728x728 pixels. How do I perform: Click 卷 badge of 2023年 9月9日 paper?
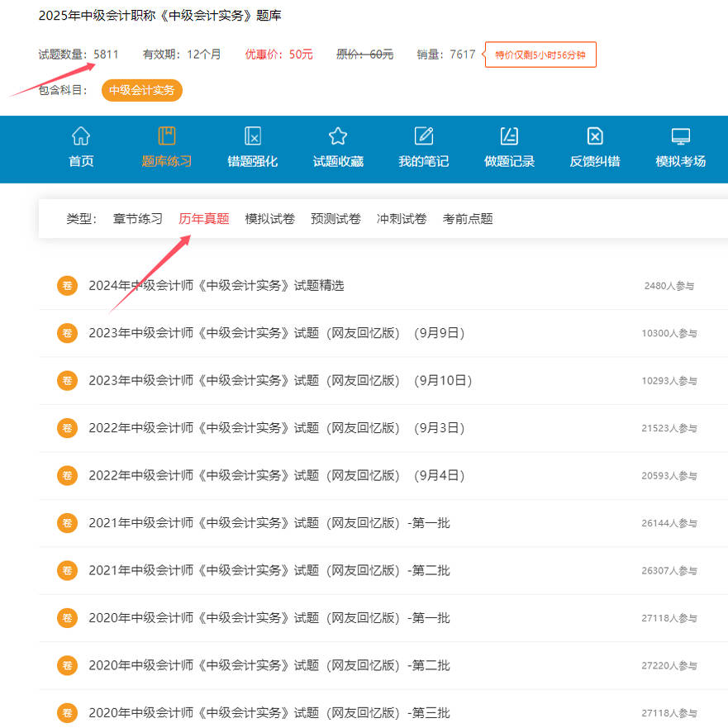click(x=67, y=333)
